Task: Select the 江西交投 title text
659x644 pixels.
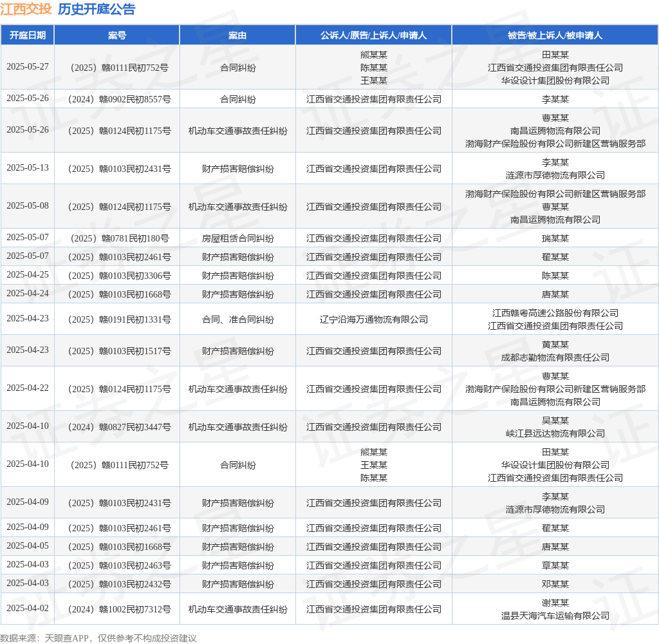Action: [26, 9]
